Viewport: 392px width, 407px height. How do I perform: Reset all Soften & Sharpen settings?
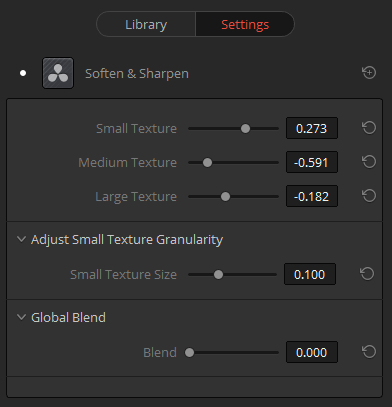pyautogui.click(x=369, y=73)
